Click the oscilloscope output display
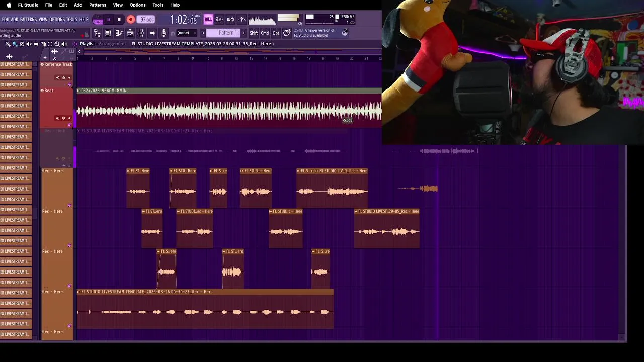This screenshot has height=362, width=644. (262, 19)
